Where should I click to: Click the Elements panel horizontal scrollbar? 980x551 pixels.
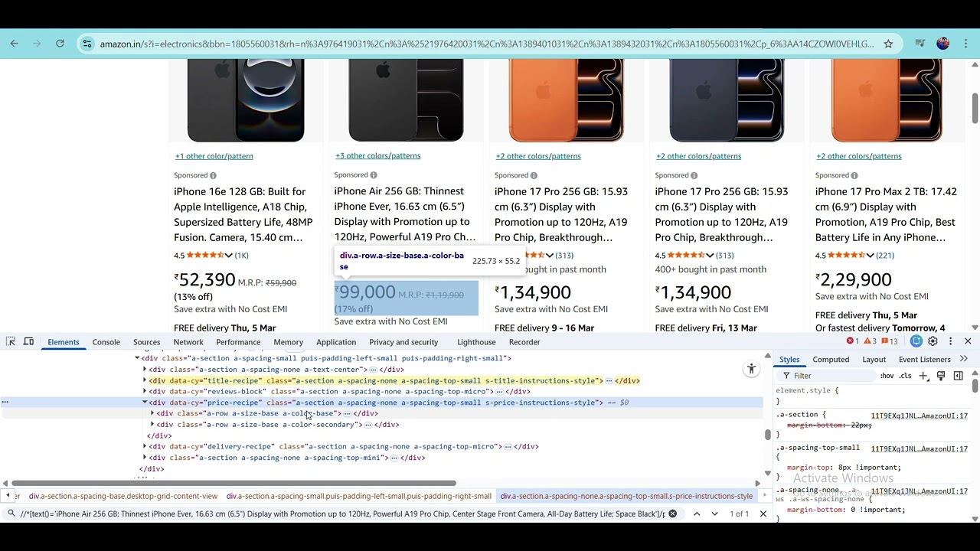234,483
